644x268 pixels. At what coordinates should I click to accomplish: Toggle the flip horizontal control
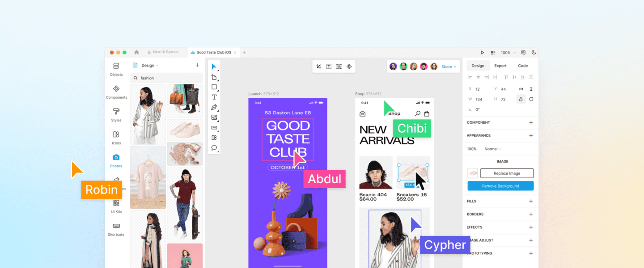(521, 89)
